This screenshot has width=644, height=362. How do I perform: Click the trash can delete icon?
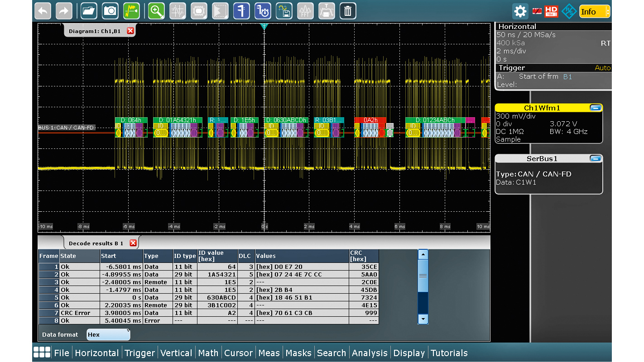[x=348, y=11]
